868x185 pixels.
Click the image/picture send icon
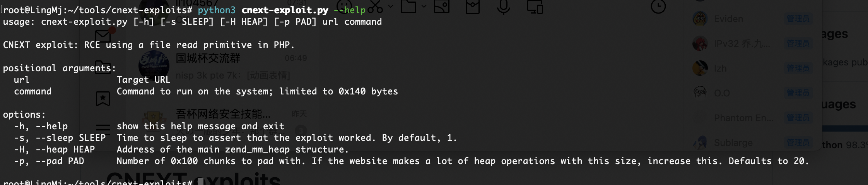[441, 6]
